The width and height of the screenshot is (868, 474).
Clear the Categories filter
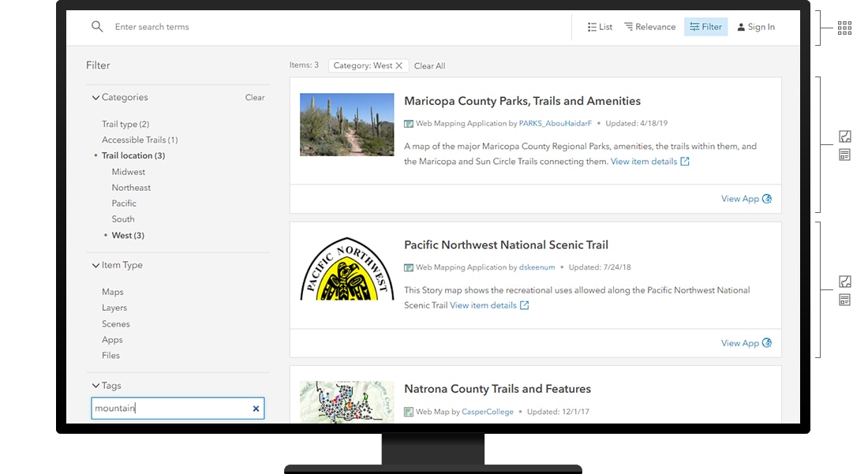(255, 97)
